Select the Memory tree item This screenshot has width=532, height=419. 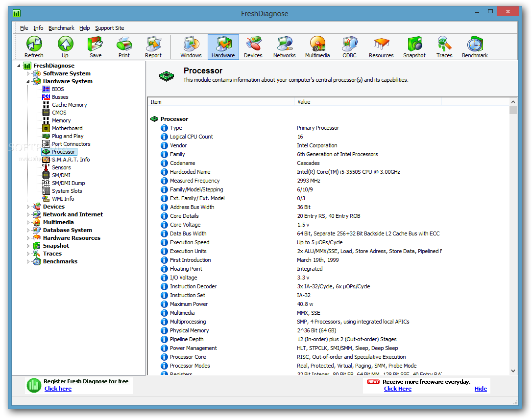61,120
